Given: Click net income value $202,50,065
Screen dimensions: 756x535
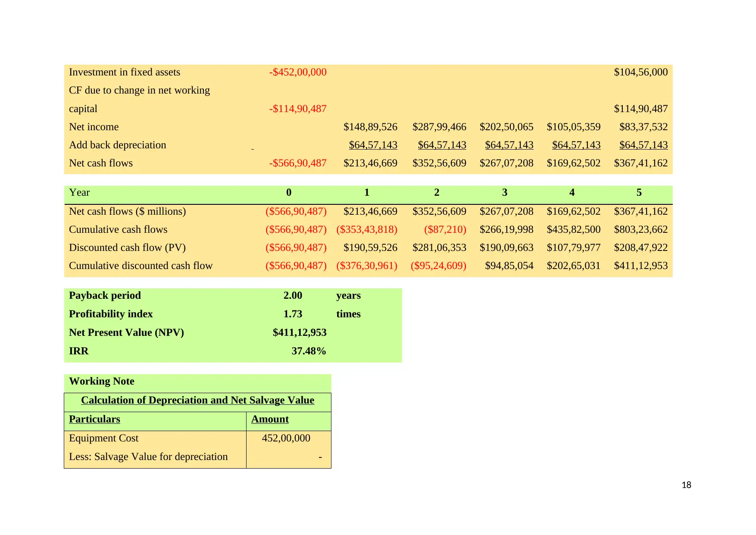Looking at the screenshot, I should 506,127.
